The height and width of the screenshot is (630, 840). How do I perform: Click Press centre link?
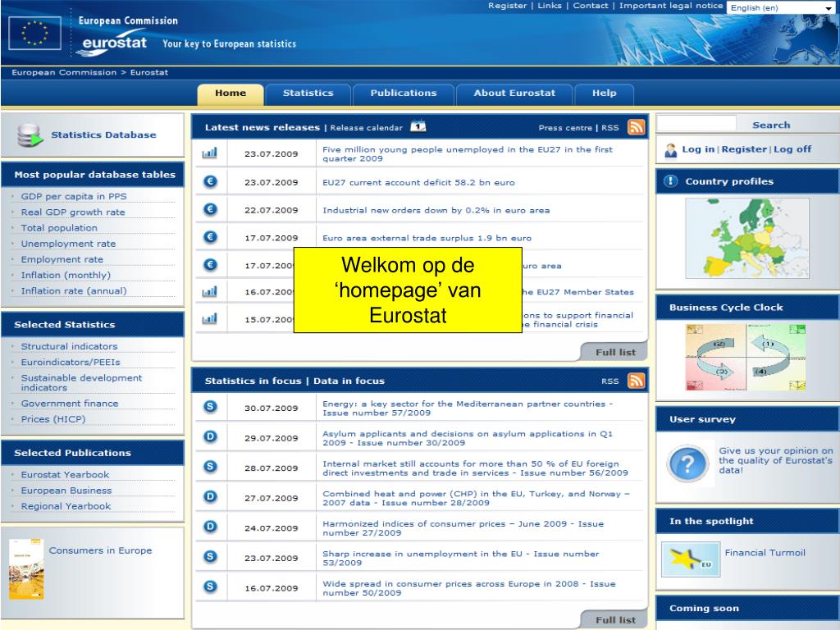tap(565, 127)
